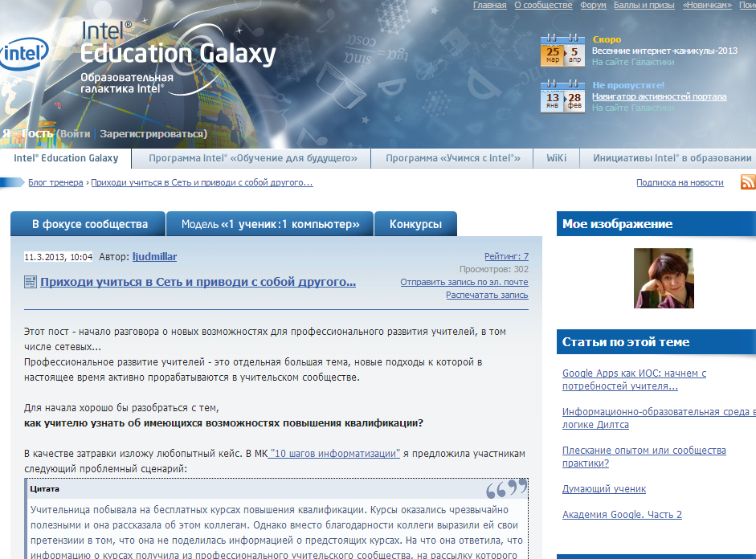Click Отправить запись по эл. почте
This screenshot has height=559, width=756.
click(464, 282)
